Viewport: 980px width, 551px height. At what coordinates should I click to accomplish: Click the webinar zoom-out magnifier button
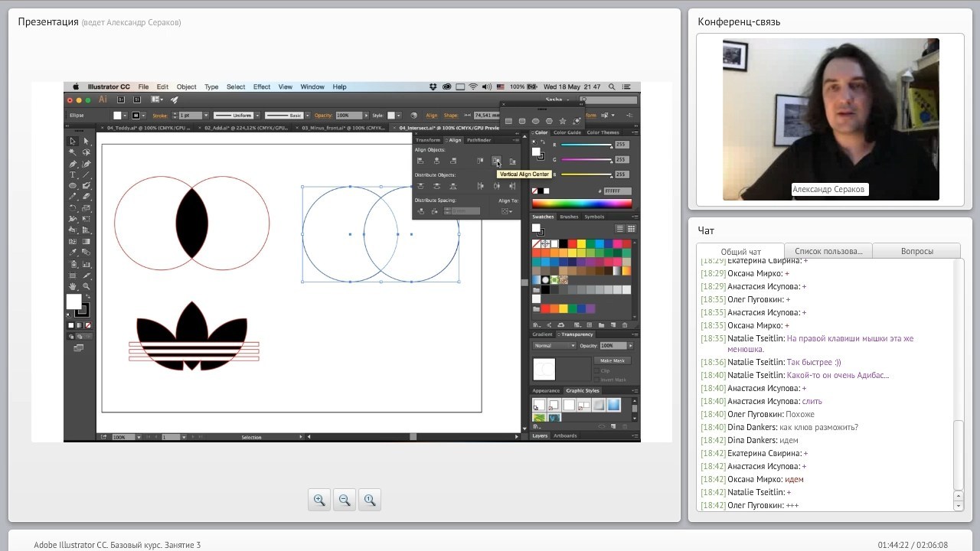click(345, 500)
